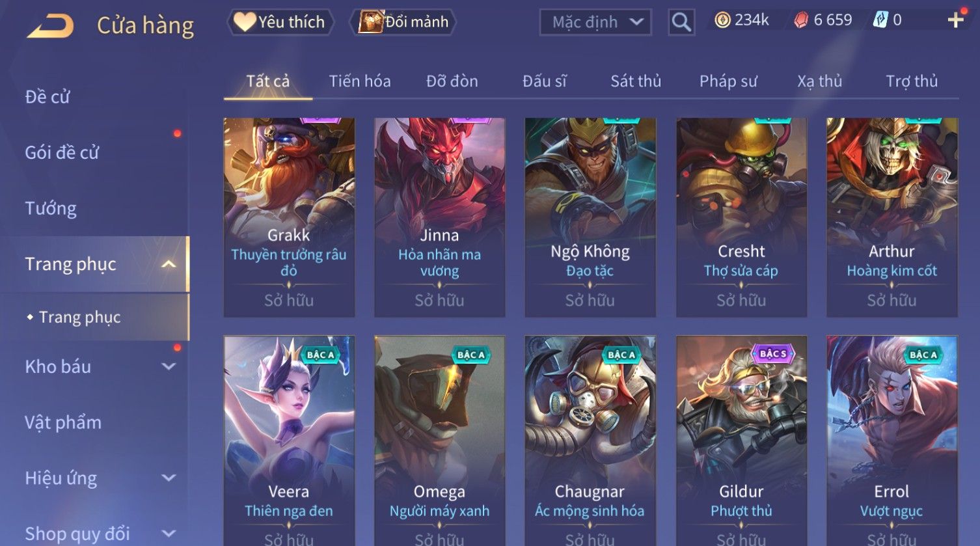Collapse the Trang phục sidebar section
This screenshot has height=546, width=980.
(169, 264)
